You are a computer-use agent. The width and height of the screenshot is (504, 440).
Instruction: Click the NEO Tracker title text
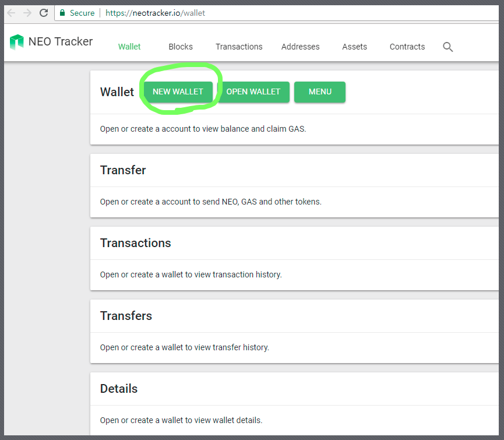pos(61,41)
